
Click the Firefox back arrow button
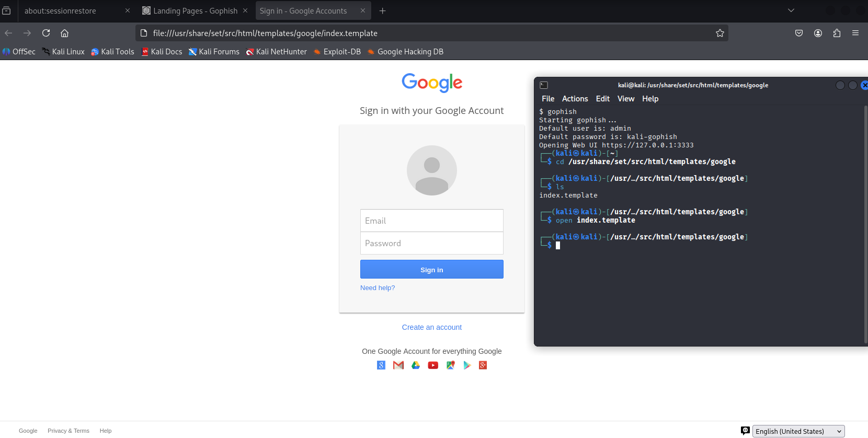8,33
